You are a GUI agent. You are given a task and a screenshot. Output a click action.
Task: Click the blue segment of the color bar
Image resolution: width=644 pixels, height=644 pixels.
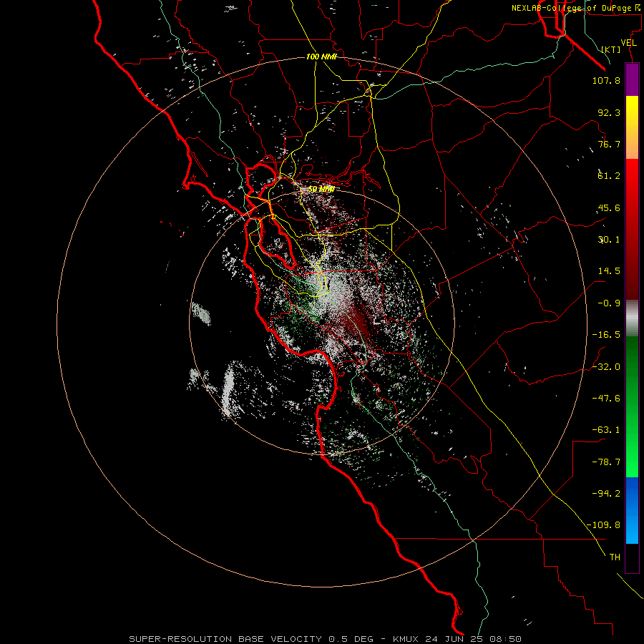click(x=632, y=509)
